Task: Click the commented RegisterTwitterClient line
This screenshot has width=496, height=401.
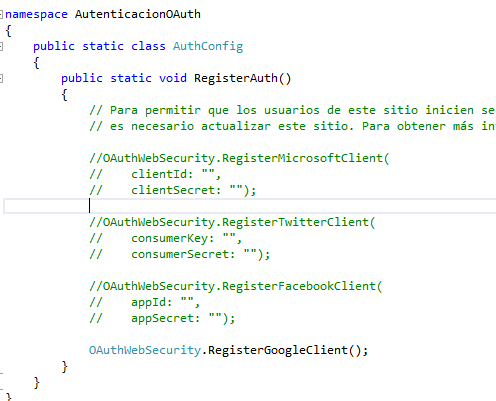Action: [232, 222]
